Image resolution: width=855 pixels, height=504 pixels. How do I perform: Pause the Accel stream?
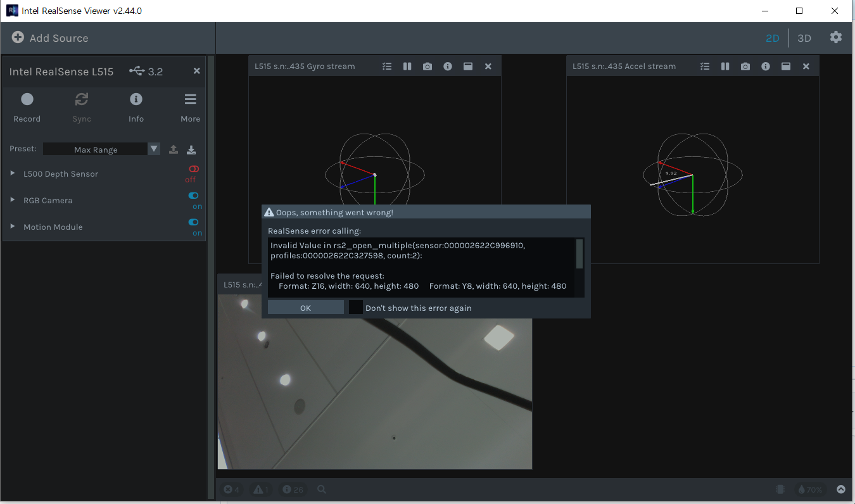[x=725, y=66]
